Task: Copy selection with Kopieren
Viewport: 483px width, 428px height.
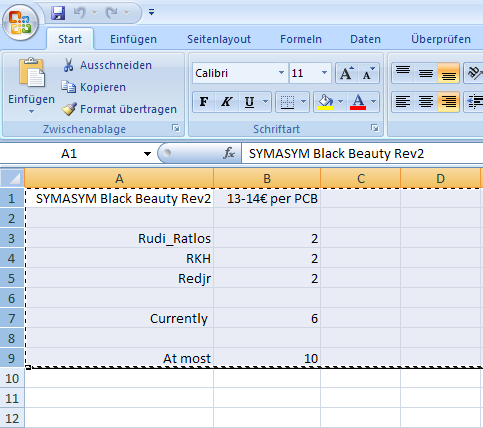Action: [x=94, y=87]
